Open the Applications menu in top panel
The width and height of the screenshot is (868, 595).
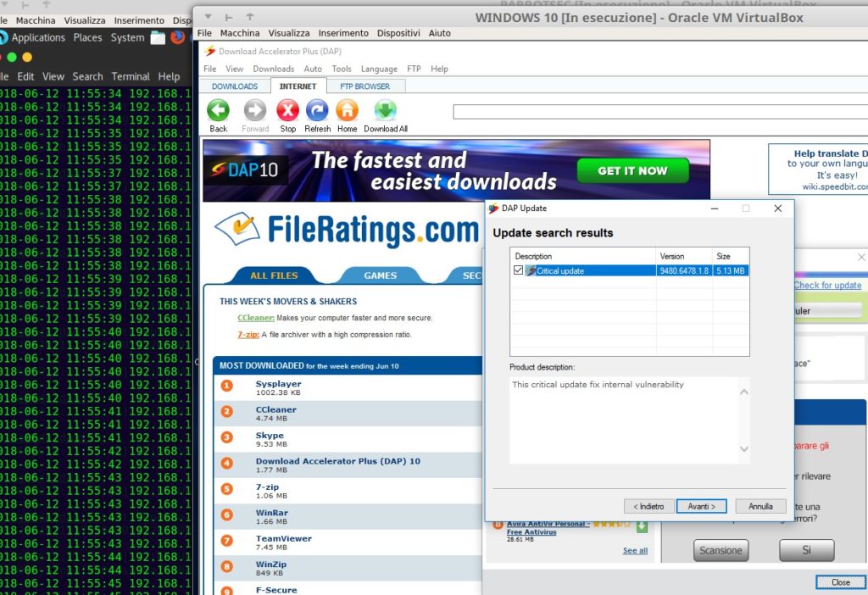(x=38, y=37)
